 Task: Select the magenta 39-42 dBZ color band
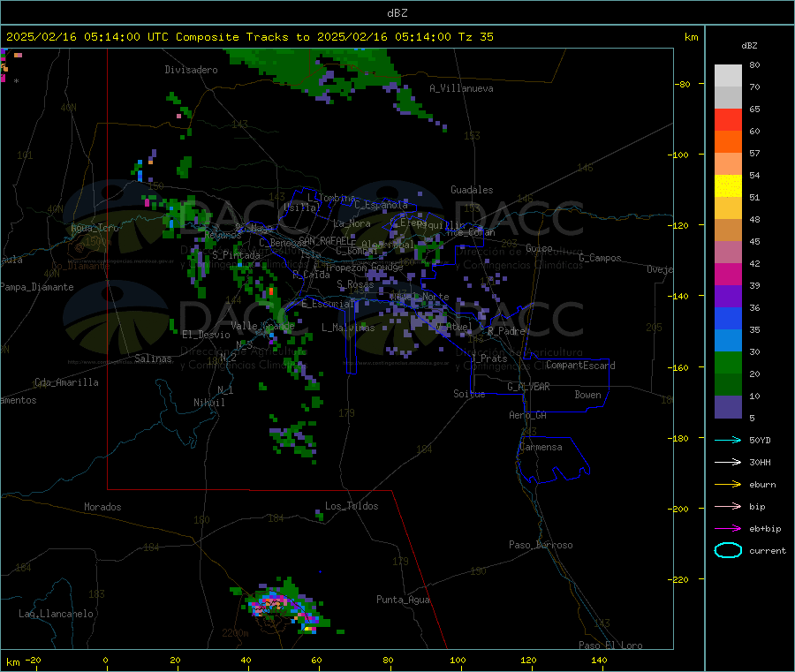pyautogui.click(x=728, y=274)
